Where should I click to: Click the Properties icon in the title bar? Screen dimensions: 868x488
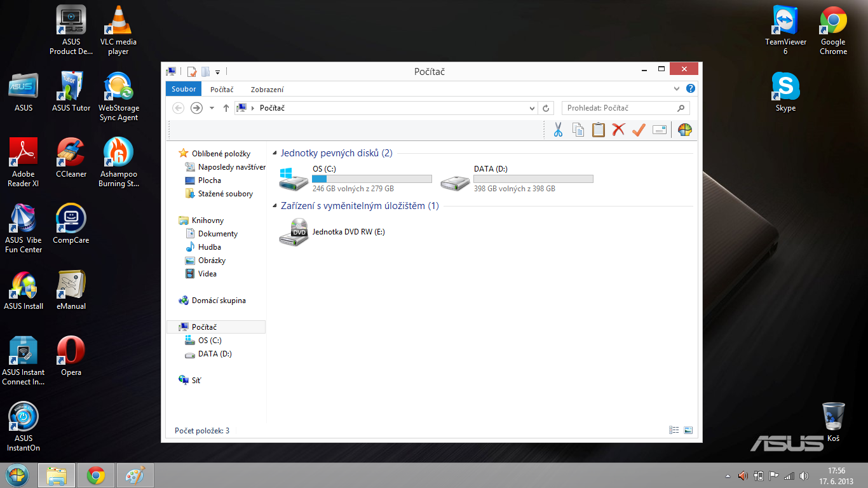point(192,72)
